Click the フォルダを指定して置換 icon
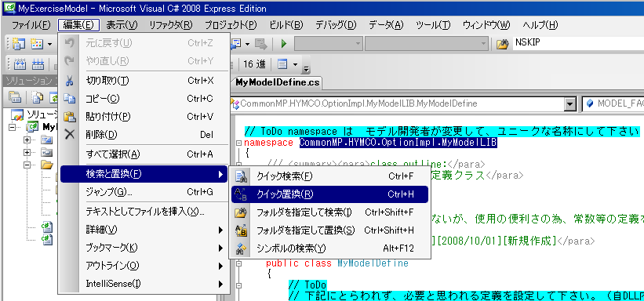 [241, 230]
